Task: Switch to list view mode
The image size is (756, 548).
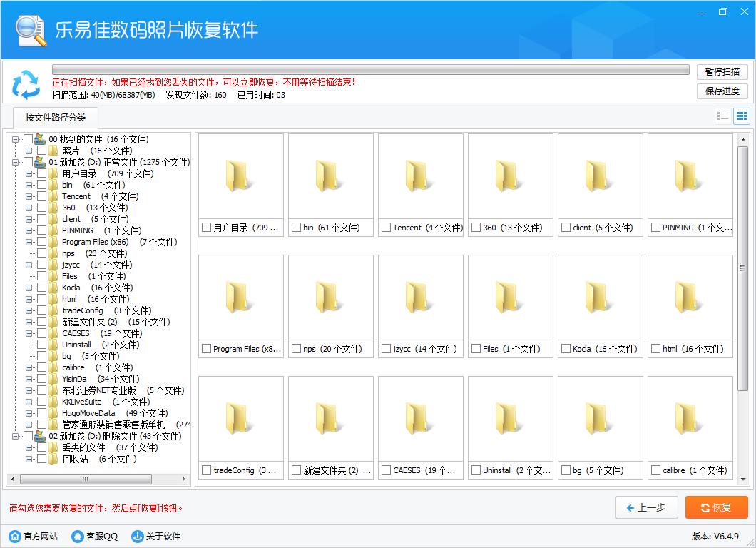Action: click(x=722, y=116)
